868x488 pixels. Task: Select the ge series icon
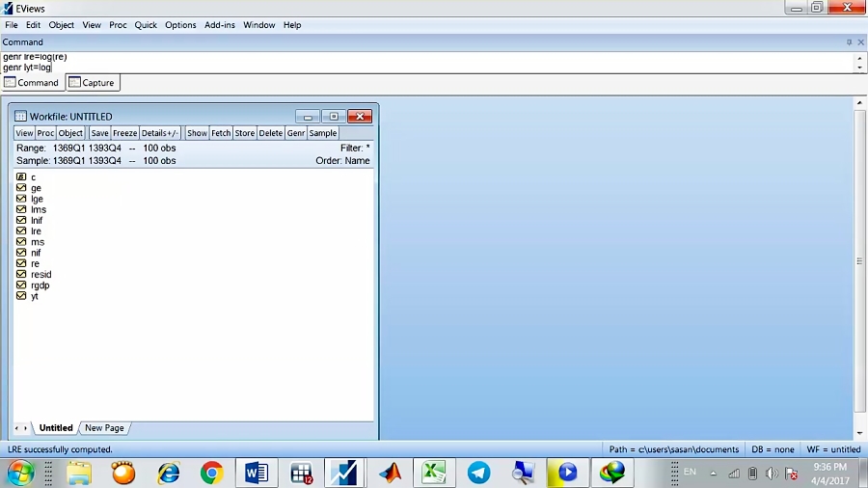point(21,187)
